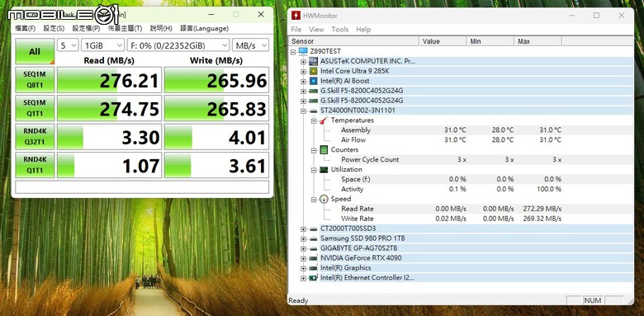Screen dimensions: 644x316
Task: Click the Z890TEST computer icon
Action: 303,51
